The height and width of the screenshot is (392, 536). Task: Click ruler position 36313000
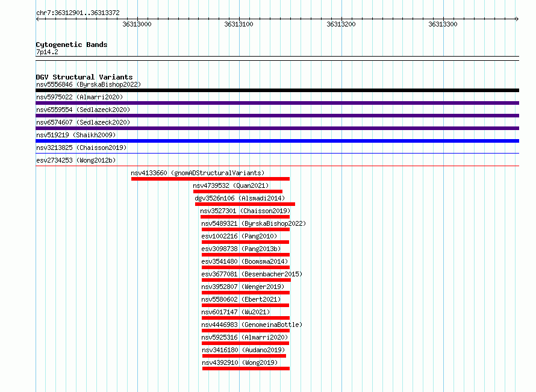point(137,24)
